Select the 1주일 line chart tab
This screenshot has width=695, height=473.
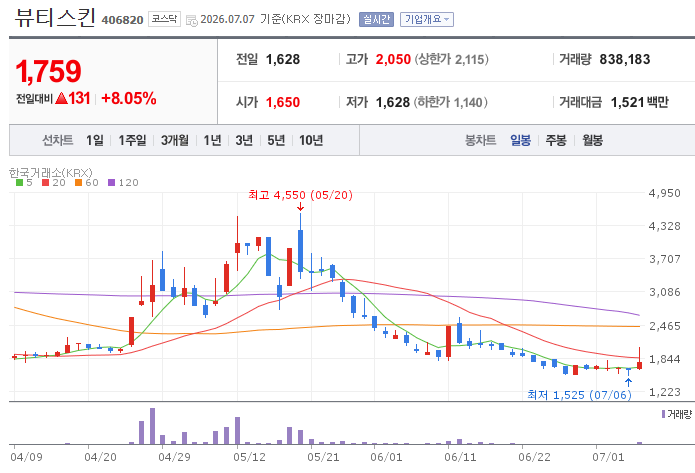pyautogui.click(x=132, y=141)
